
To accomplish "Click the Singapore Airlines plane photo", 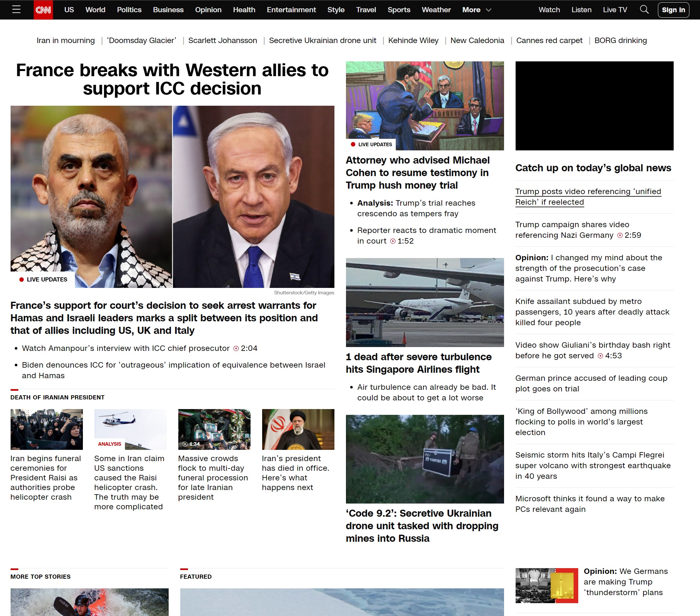I will click(x=425, y=302).
